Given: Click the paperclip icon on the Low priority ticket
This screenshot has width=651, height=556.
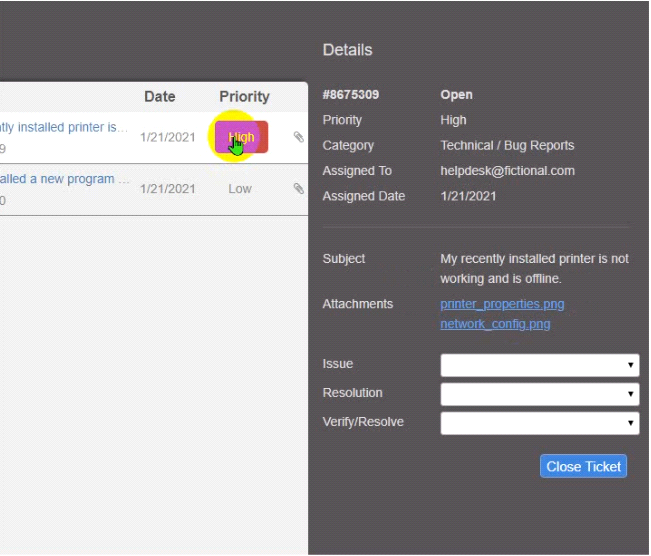Looking at the screenshot, I should (299, 189).
